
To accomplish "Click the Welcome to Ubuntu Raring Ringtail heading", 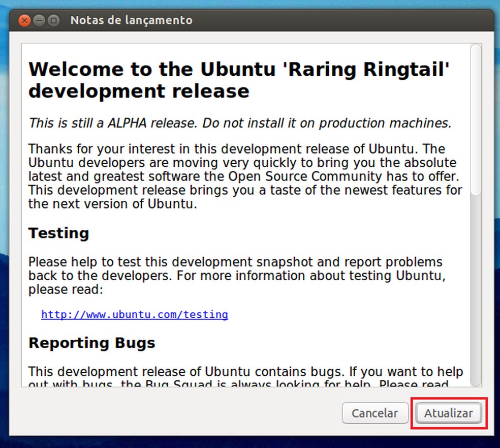I will (239, 80).
